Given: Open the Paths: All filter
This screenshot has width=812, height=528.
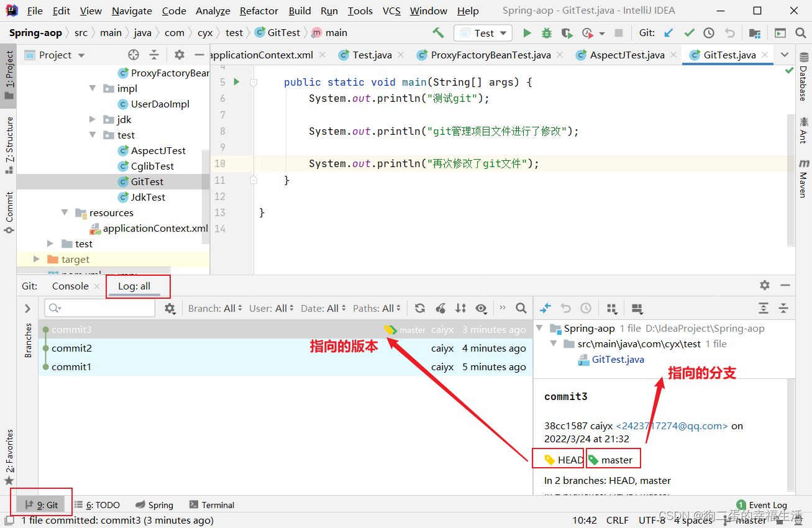Looking at the screenshot, I should 377,308.
